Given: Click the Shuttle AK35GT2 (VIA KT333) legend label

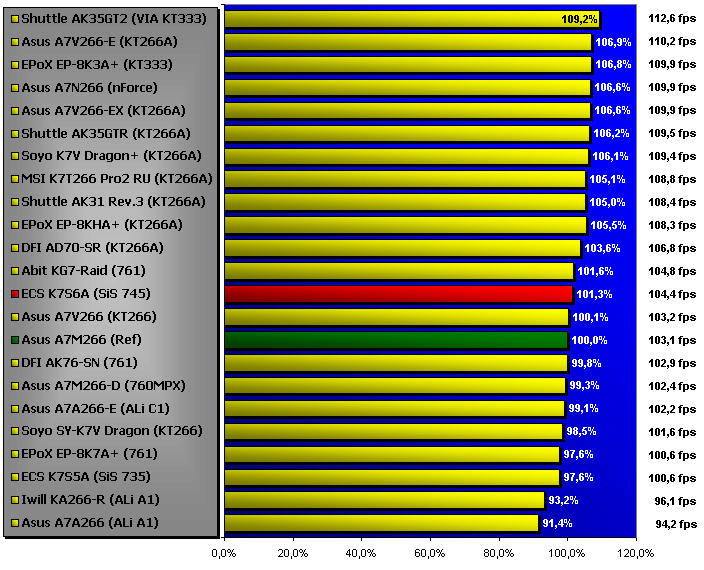Looking at the screenshot, I should tap(114, 19).
